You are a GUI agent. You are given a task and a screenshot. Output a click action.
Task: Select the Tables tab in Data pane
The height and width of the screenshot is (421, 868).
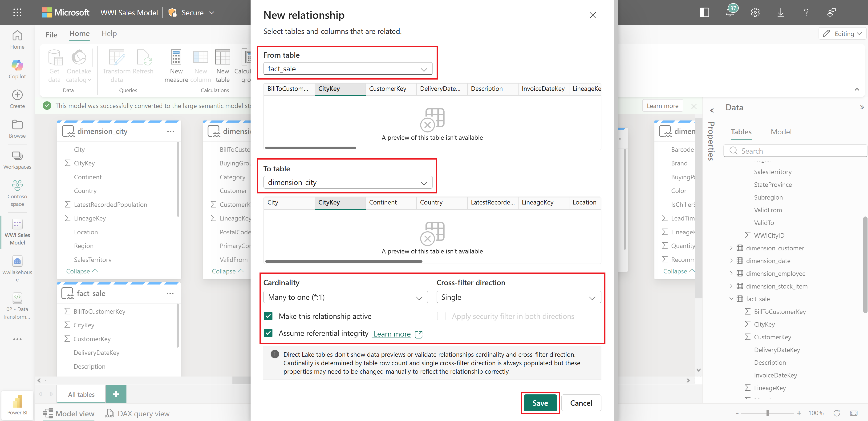pyautogui.click(x=741, y=132)
